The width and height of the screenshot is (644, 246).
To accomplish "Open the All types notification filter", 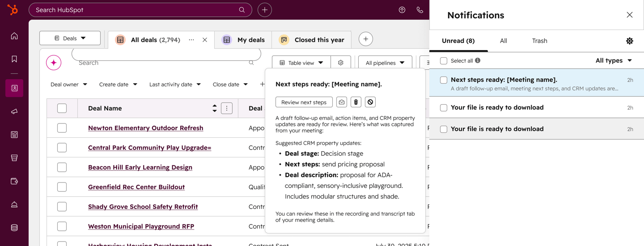I will 614,60.
